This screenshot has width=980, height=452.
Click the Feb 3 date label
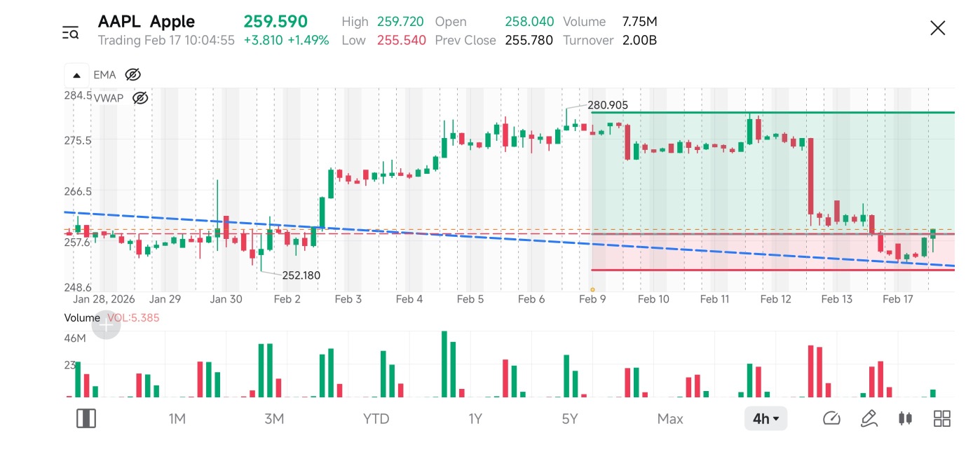click(x=348, y=299)
